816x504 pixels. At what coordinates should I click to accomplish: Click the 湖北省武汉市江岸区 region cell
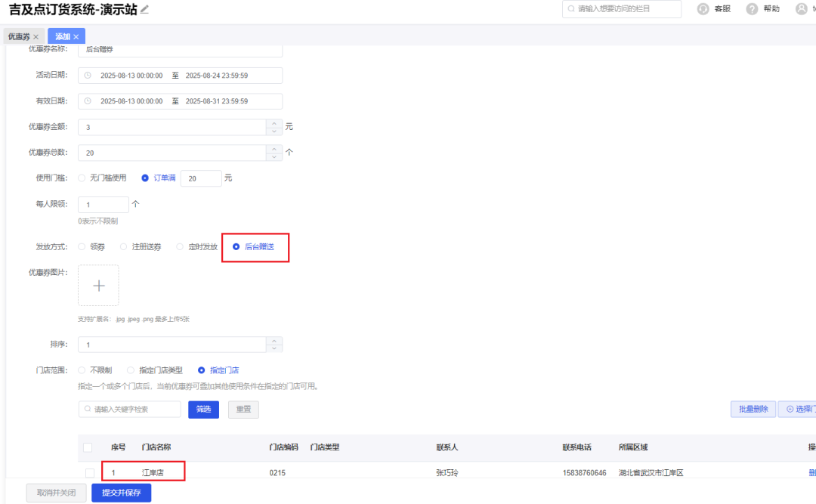click(651, 473)
